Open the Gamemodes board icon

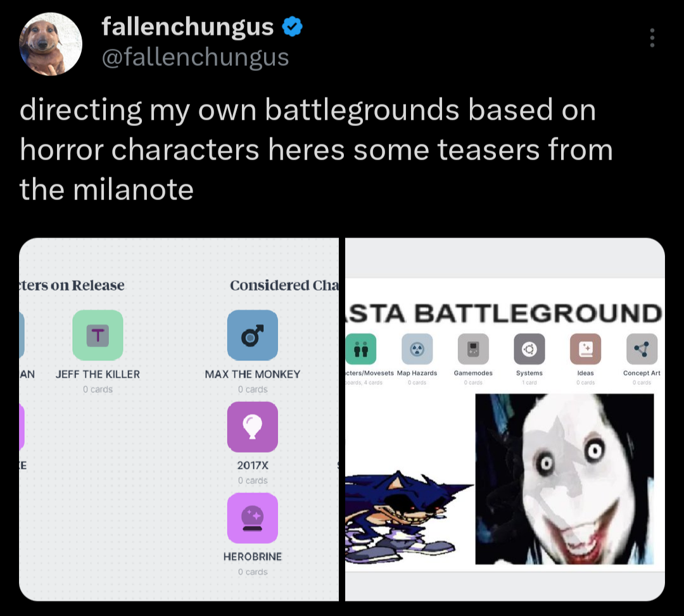click(x=473, y=349)
